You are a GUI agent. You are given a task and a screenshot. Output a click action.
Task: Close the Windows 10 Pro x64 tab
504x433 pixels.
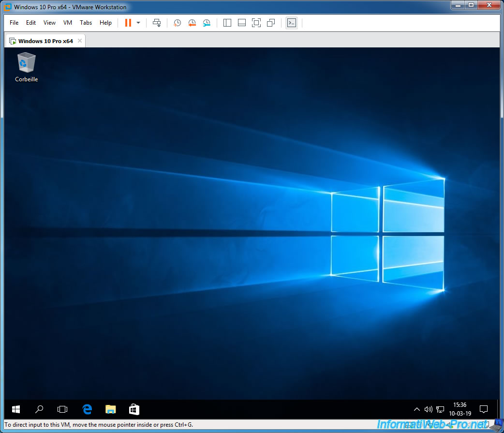(80, 41)
